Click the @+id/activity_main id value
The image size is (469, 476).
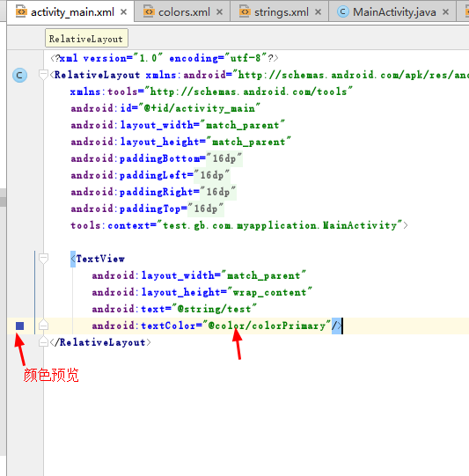pos(199,108)
